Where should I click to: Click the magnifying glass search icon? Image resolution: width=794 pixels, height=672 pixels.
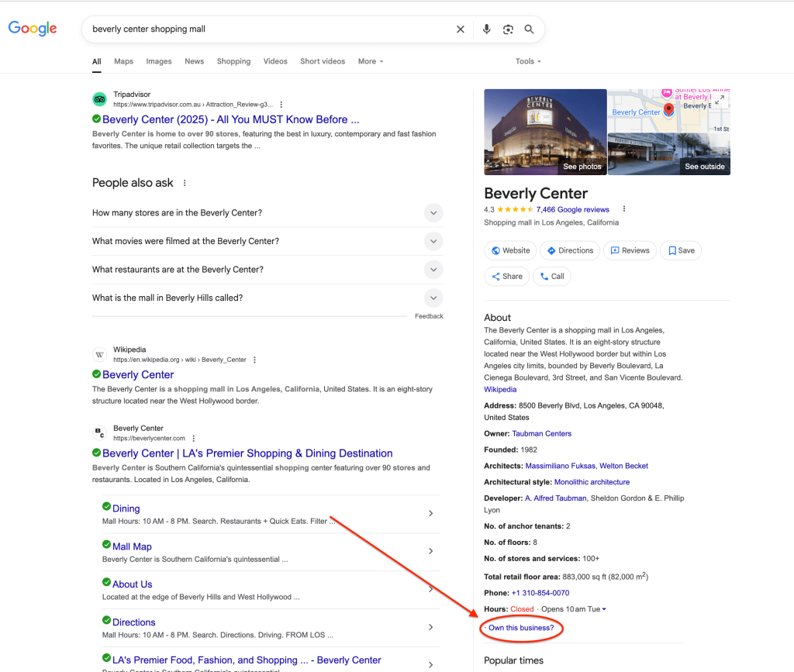coord(529,29)
